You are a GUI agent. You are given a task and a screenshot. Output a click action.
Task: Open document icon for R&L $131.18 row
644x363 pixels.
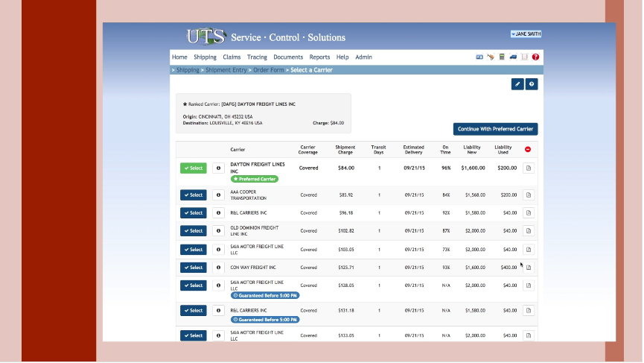[x=529, y=311]
